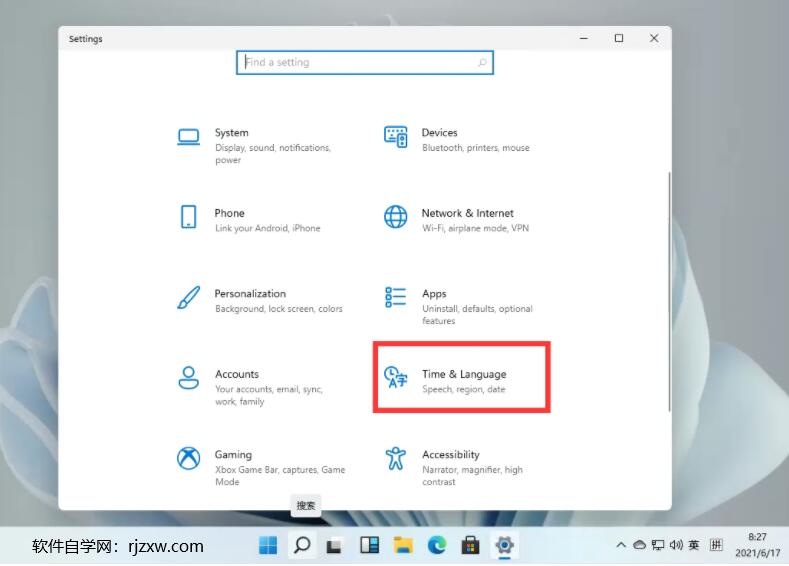
Task: Open clock showing 8:27 2021/6/17
Action: point(757,545)
